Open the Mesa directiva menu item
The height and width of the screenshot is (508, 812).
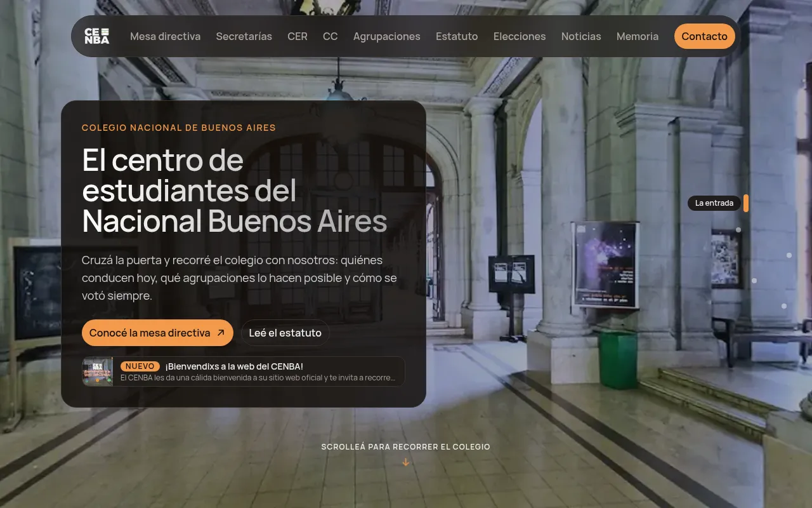tap(166, 36)
